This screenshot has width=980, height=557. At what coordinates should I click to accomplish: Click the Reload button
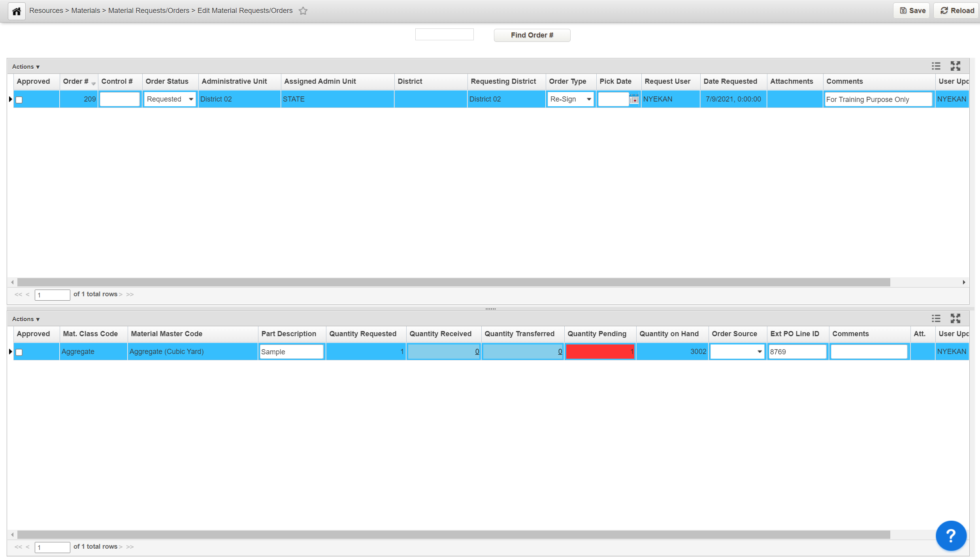click(957, 11)
